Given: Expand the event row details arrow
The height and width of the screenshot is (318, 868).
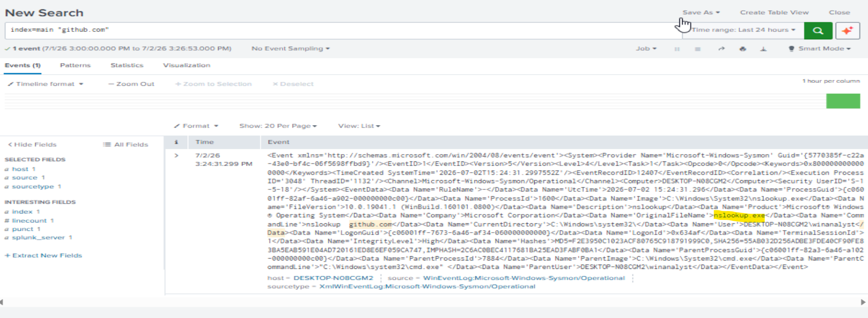Looking at the screenshot, I should pos(176,156).
